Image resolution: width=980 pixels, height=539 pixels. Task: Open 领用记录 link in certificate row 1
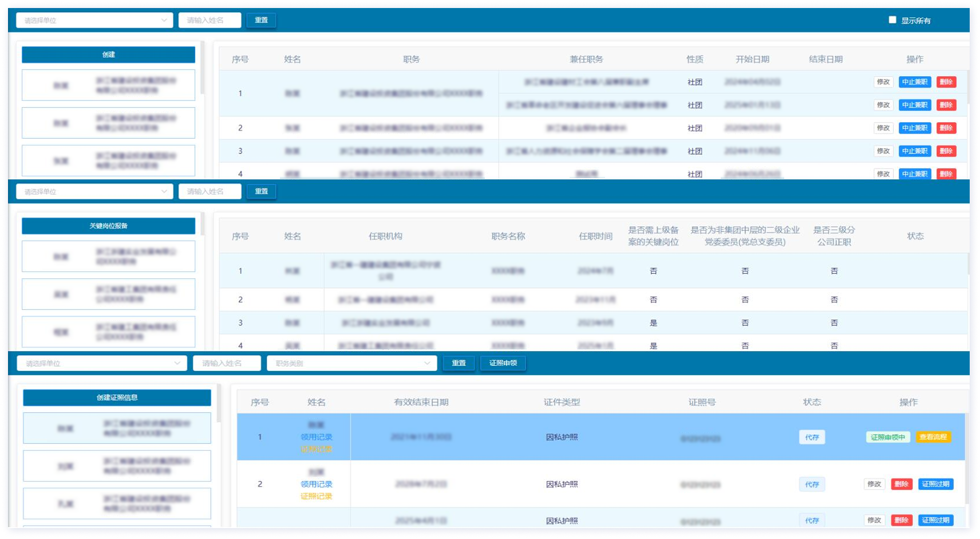(316, 437)
